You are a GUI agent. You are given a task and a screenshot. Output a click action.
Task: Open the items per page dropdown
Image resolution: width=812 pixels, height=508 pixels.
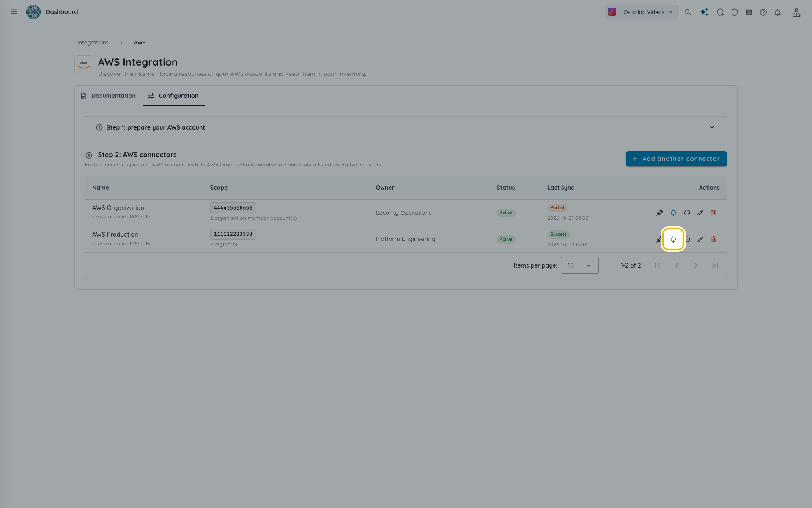[579, 265]
